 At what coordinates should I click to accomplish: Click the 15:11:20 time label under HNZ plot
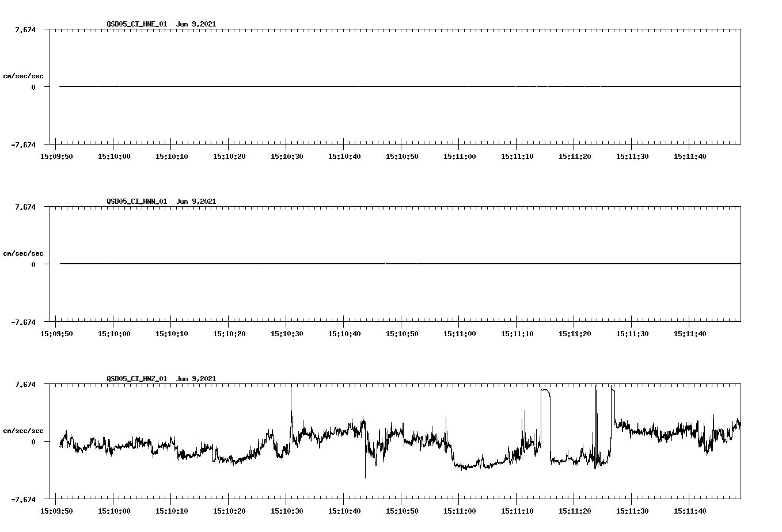point(575,511)
